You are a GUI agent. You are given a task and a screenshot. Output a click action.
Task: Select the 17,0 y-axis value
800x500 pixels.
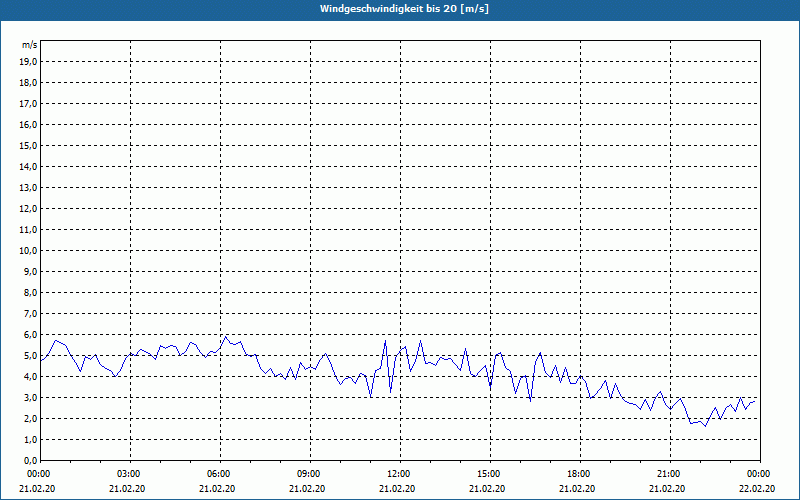click(28, 104)
